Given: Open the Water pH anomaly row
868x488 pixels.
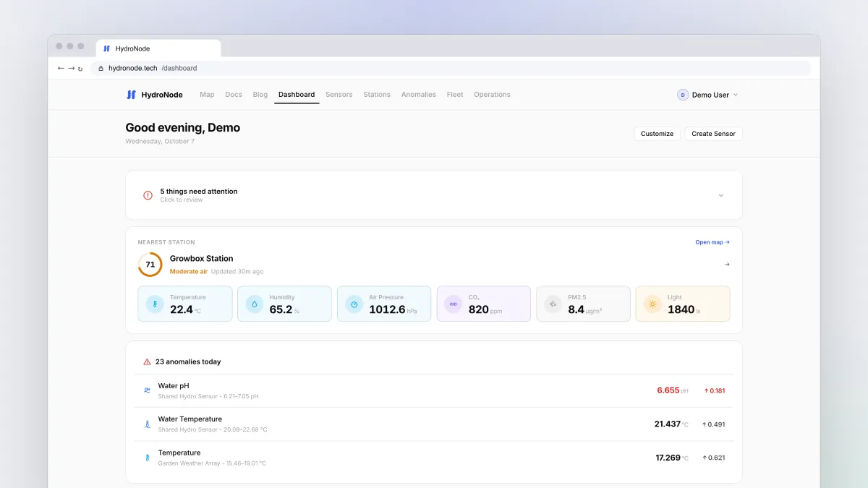Looking at the screenshot, I should click(x=434, y=390).
